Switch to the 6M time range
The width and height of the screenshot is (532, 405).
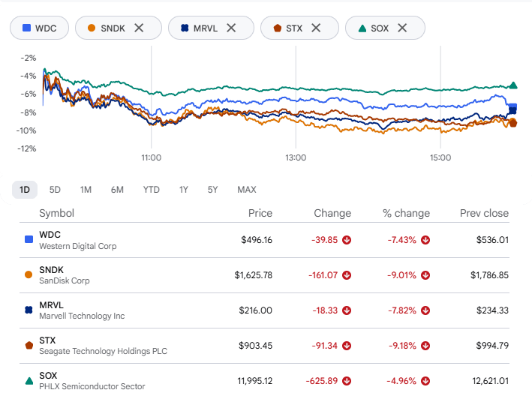coord(117,190)
